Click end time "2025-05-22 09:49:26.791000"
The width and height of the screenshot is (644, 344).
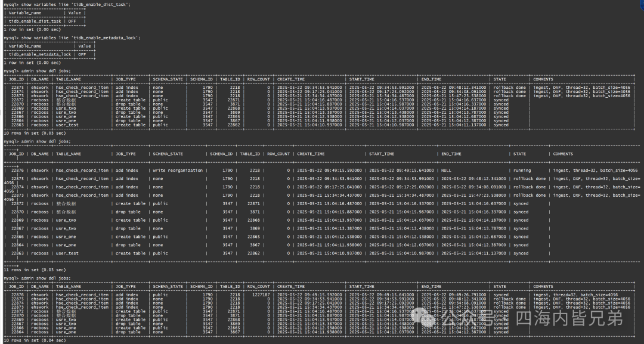(454, 295)
